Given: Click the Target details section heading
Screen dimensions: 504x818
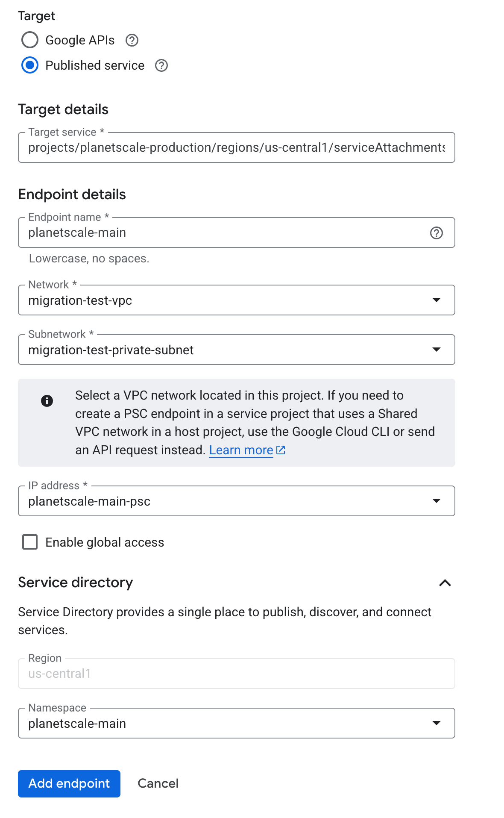Looking at the screenshot, I should [63, 109].
